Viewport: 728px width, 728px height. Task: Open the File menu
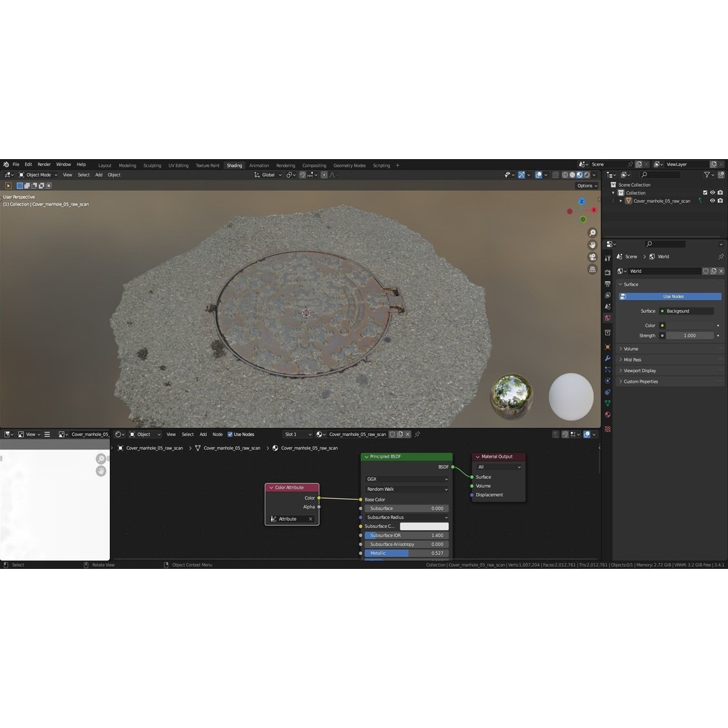point(16,164)
